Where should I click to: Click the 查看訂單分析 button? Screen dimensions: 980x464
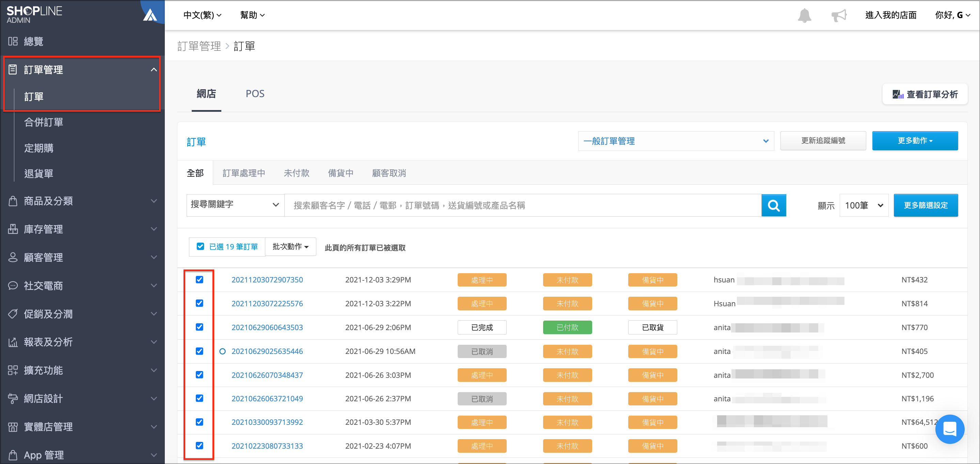(925, 94)
